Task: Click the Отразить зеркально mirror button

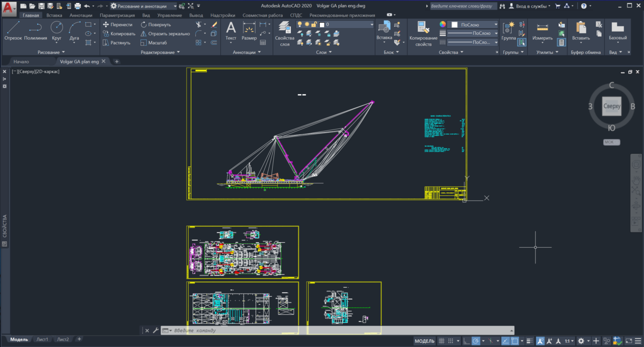Action: [x=165, y=33]
